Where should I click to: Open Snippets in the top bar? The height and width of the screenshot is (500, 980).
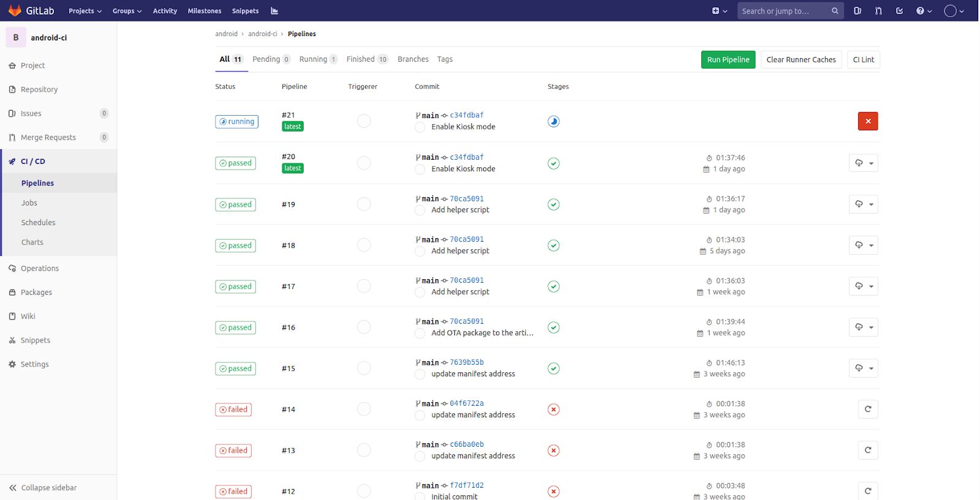245,11
